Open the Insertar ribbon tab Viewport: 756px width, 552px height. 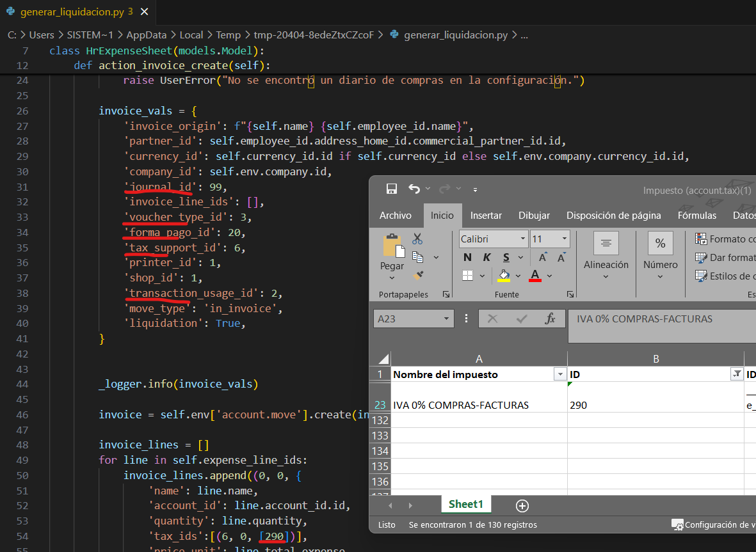[x=486, y=216]
